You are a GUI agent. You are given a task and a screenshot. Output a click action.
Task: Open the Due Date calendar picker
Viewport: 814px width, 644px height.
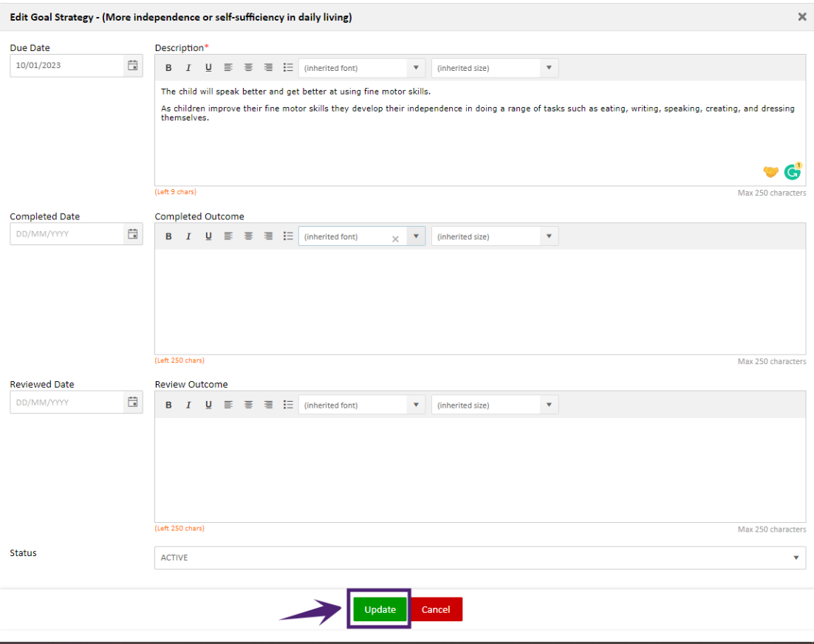(x=133, y=66)
